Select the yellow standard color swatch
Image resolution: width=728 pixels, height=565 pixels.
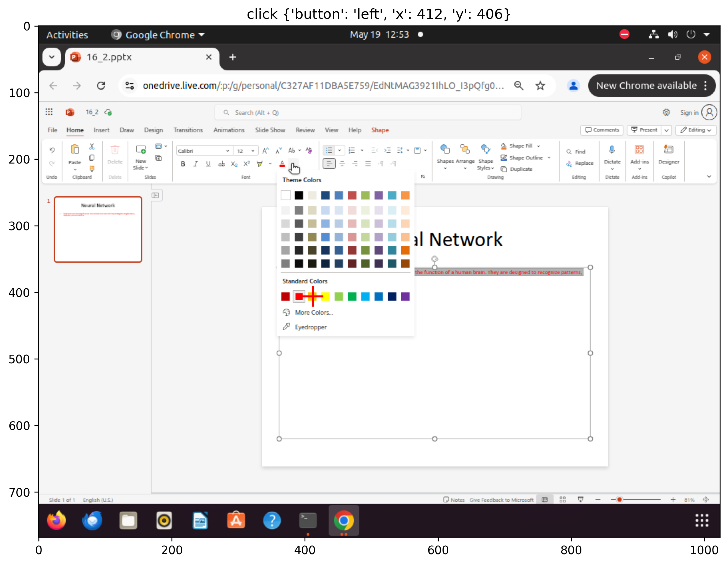point(325,296)
